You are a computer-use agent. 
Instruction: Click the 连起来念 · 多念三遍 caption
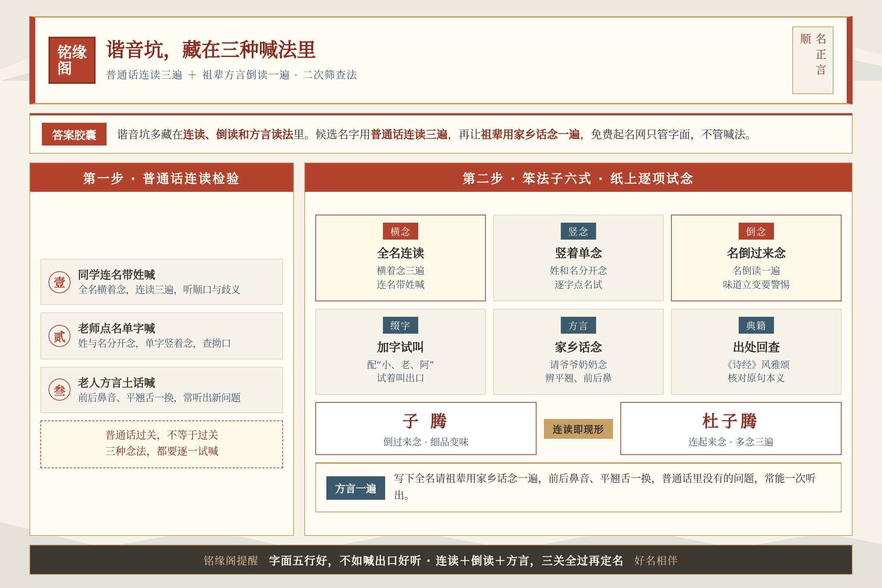tap(731, 442)
